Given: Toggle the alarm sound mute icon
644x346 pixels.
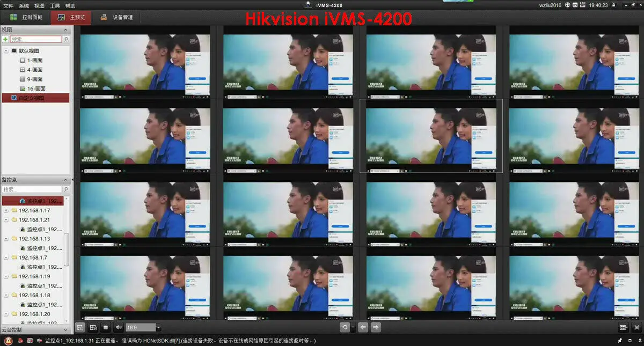Looking at the screenshot, I should pyautogui.click(x=39, y=341).
